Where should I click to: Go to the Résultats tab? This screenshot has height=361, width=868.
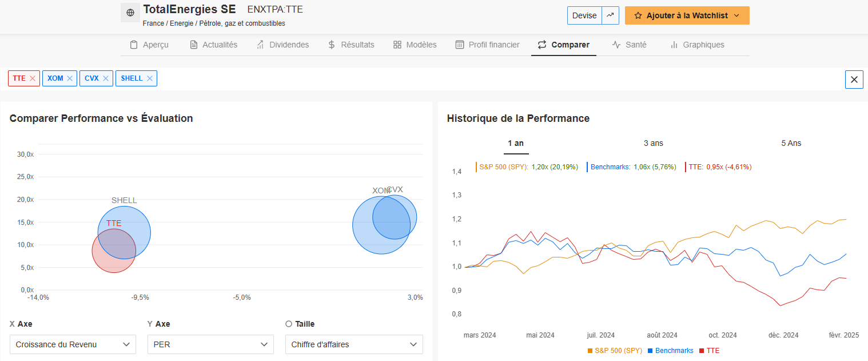(x=351, y=45)
